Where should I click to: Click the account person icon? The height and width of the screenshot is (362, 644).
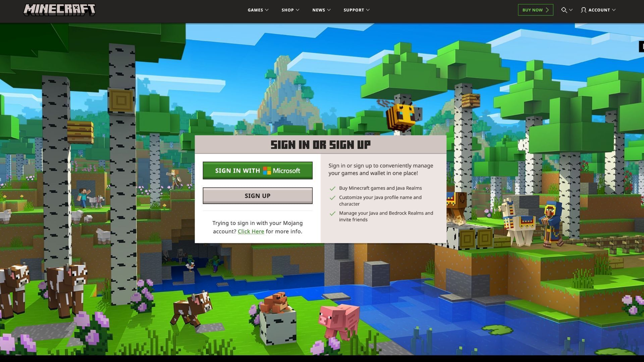tap(584, 10)
